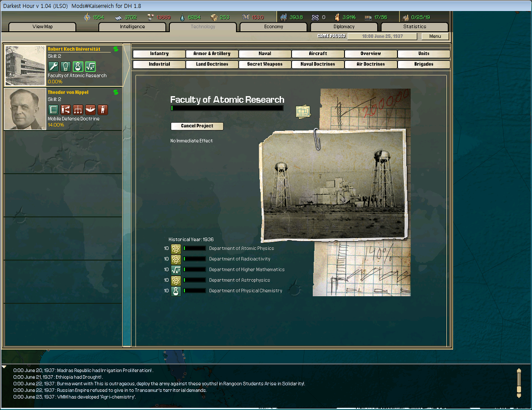Click the wrench specialty icon for Robert Koch Universität
This screenshot has height=410, width=532.
[x=53, y=67]
